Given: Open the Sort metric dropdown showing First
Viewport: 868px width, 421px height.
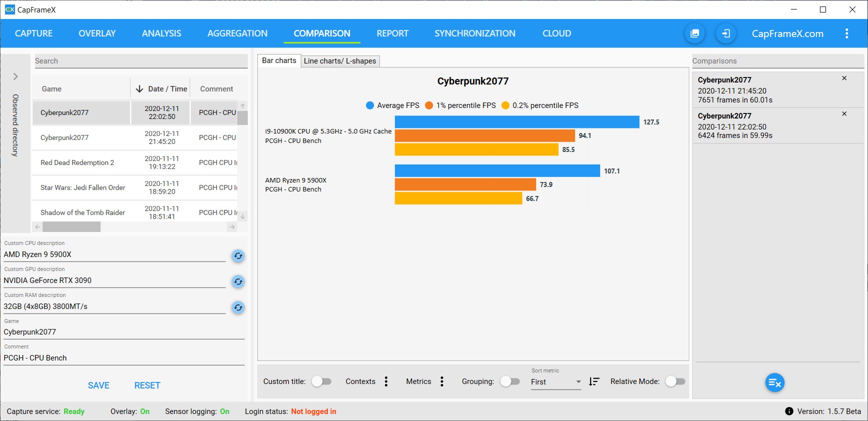Looking at the screenshot, I should pyautogui.click(x=556, y=382).
